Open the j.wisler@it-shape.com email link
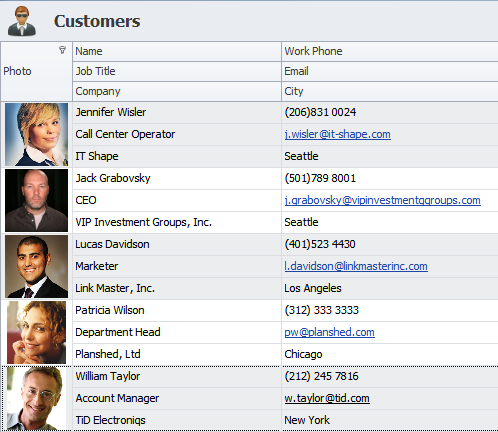The image size is (498, 432). [x=337, y=134]
